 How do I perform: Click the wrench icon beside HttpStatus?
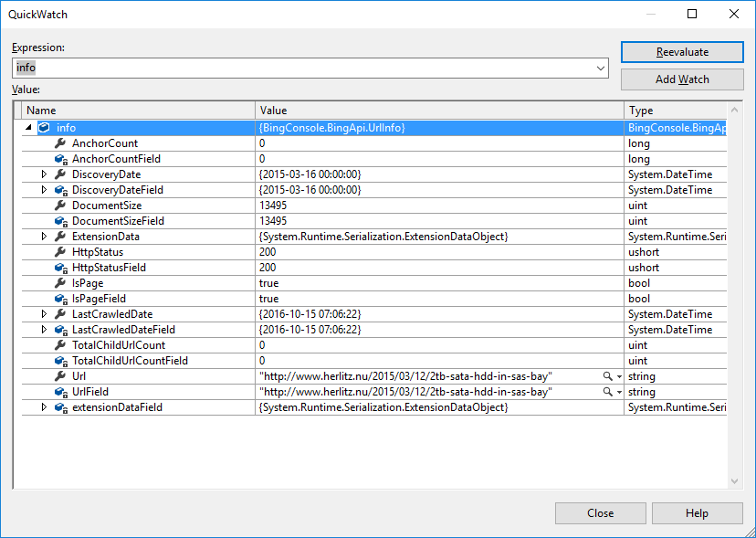(x=60, y=252)
